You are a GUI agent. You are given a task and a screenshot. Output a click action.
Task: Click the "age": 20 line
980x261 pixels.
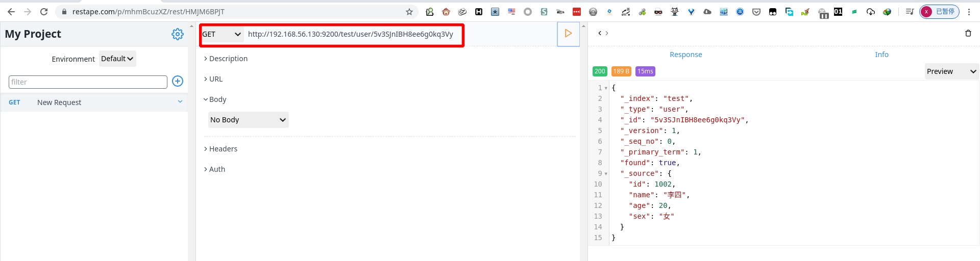(x=650, y=206)
